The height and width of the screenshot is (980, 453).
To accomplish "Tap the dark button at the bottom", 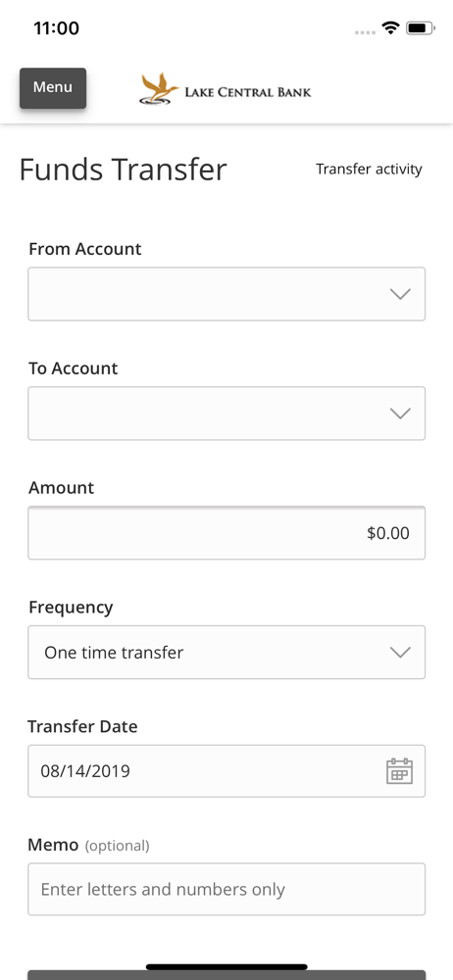I will (226, 975).
